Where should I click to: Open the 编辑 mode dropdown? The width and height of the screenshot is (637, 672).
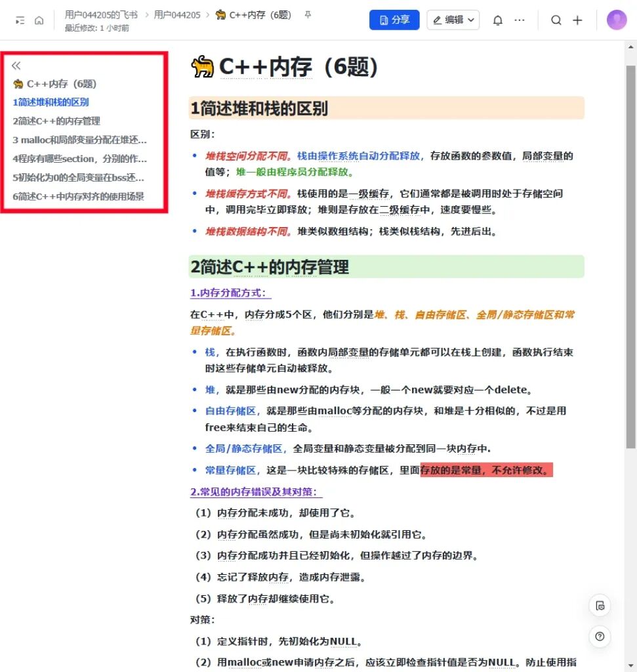tap(453, 20)
